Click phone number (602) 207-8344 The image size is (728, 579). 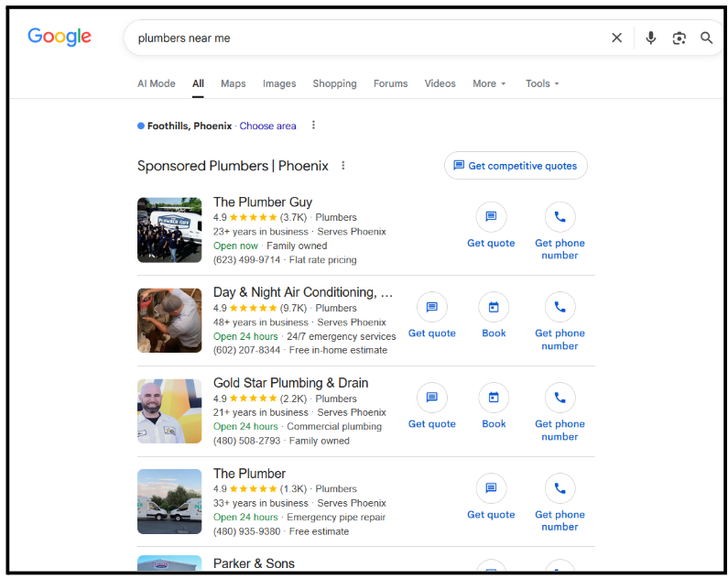(246, 350)
